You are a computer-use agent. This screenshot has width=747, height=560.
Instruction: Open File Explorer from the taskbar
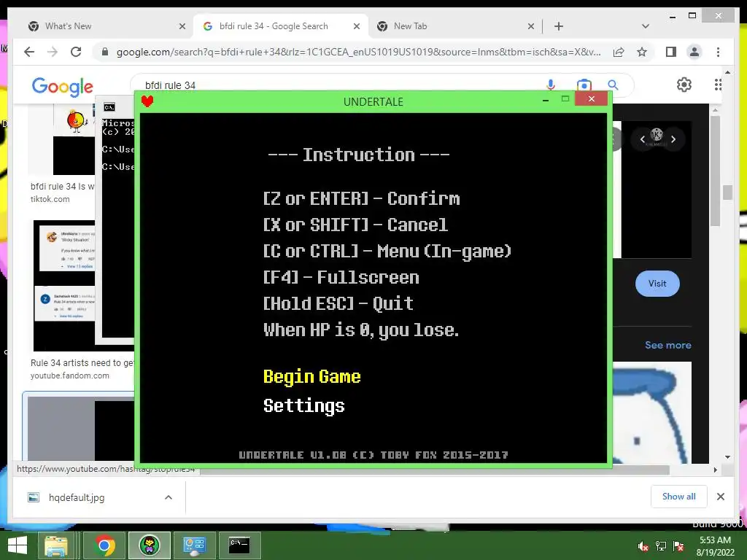point(56,545)
